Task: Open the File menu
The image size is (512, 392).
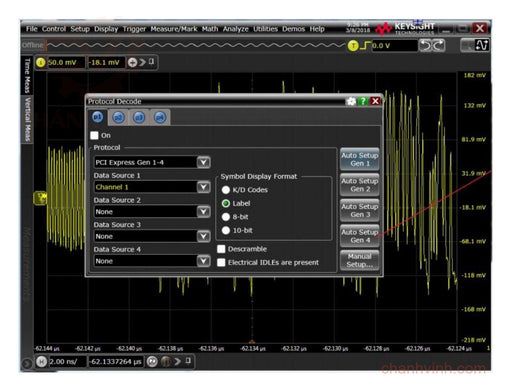Action: 32,29
